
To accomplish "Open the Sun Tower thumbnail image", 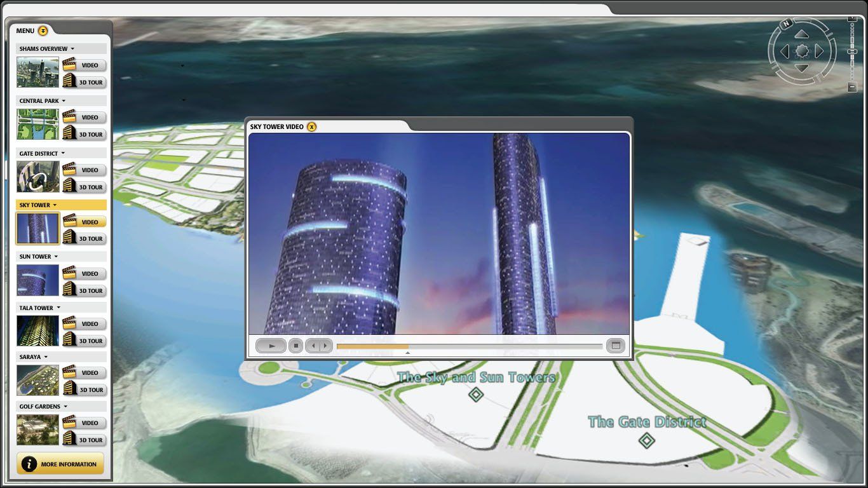I will tap(37, 280).
